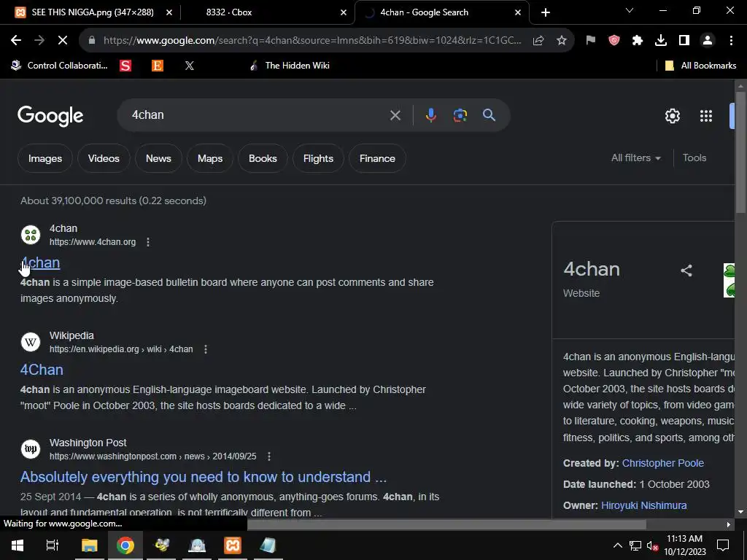Filter results by Flights
The image size is (747, 560).
(318, 158)
